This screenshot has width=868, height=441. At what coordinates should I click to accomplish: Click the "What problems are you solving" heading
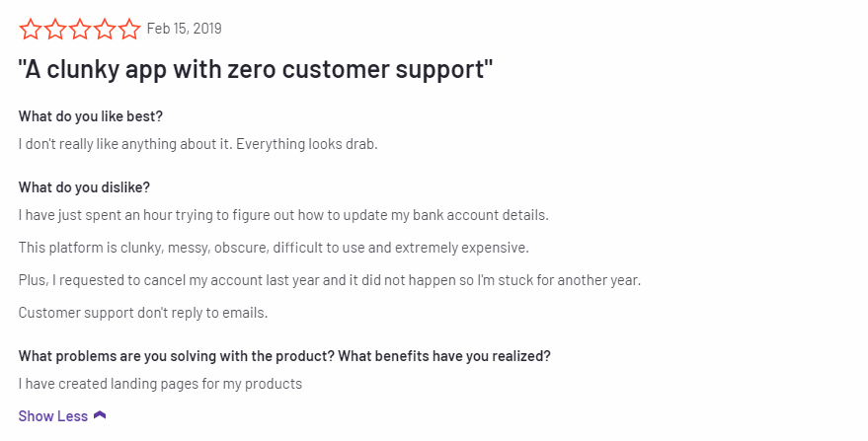(284, 356)
